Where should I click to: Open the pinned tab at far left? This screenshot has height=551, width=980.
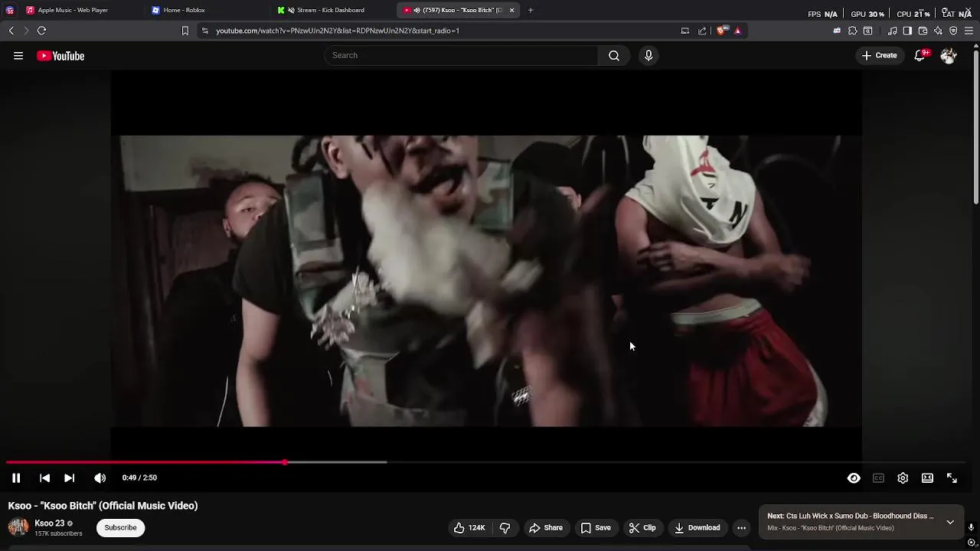pos(10,10)
